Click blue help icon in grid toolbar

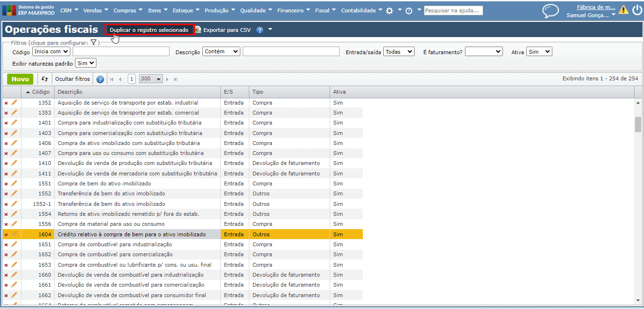pyautogui.click(x=100, y=79)
